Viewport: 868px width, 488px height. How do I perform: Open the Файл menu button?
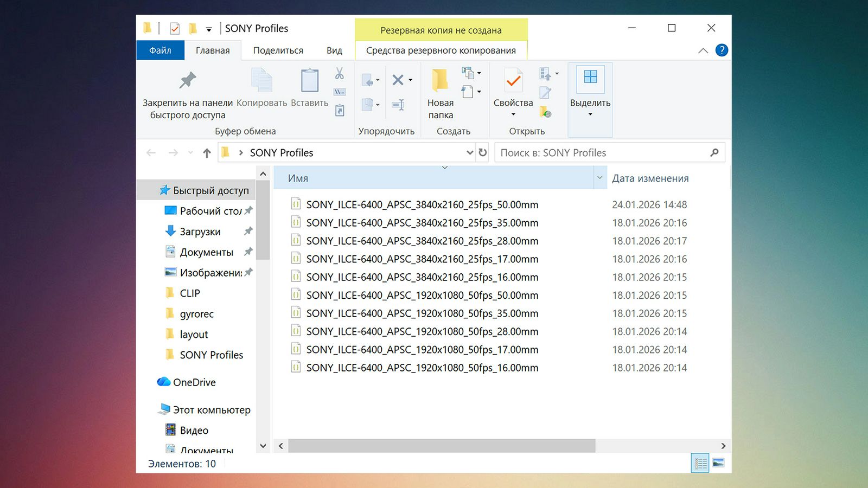(x=160, y=50)
